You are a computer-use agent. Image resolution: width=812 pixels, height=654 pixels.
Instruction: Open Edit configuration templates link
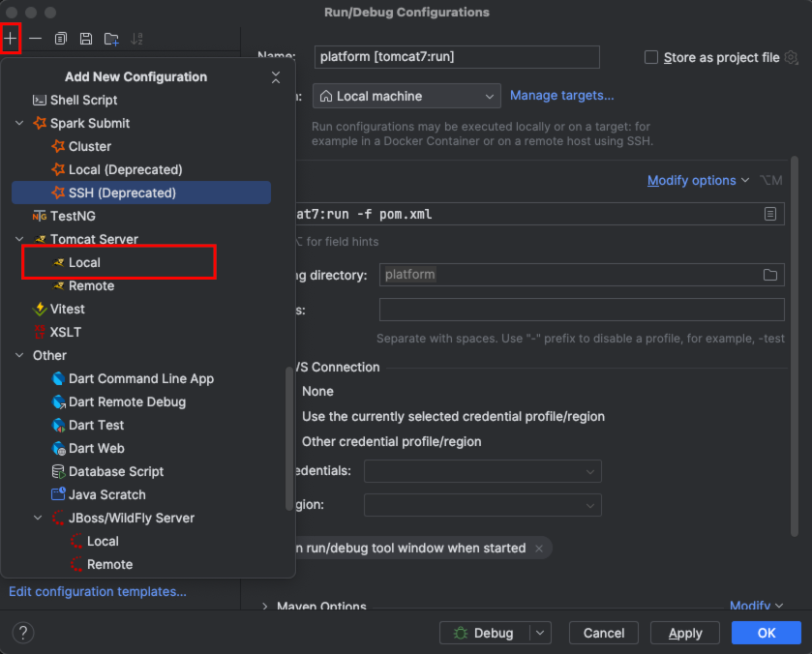98,591
